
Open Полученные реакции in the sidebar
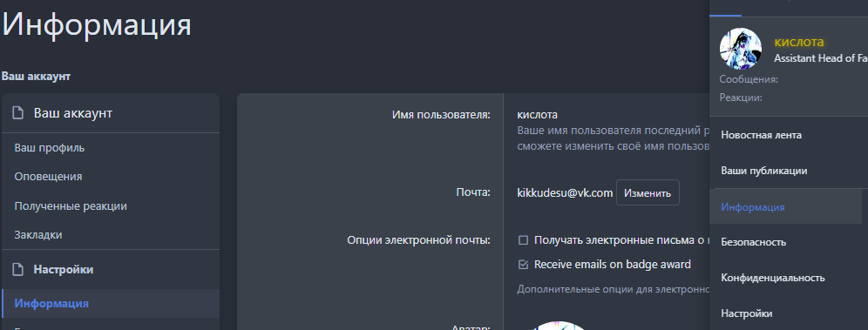point(71,206)
